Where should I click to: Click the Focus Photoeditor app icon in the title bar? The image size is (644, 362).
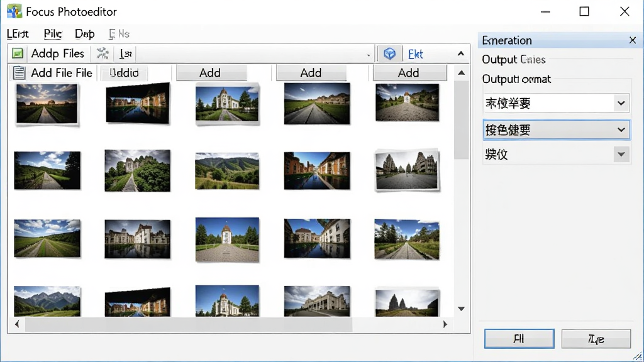pos(14,11)
